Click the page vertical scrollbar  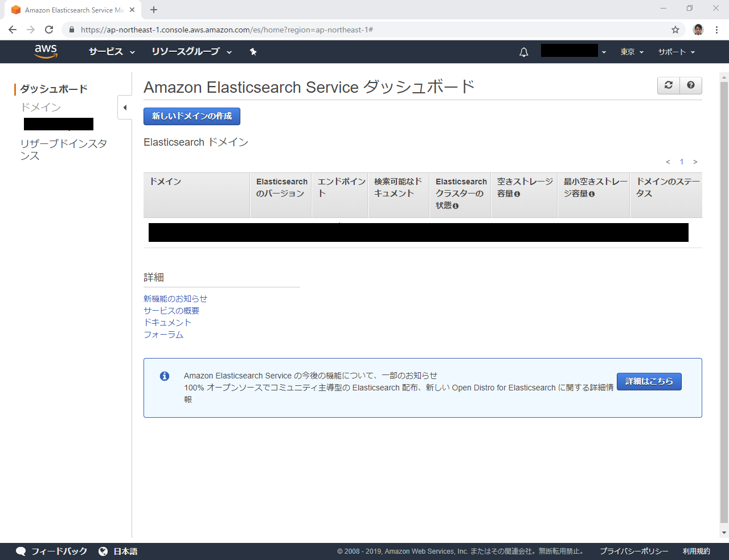pyautogui.click(x=724, y=302)
